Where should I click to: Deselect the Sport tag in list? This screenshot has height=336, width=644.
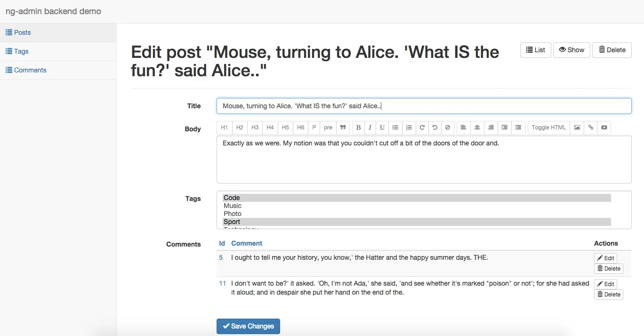click(232, 222)
